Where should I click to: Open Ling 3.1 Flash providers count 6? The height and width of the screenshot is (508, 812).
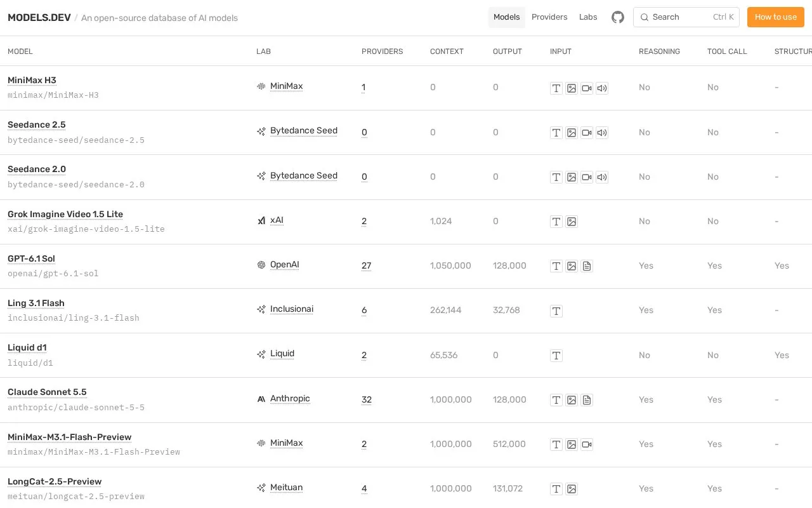pos(364,311)
